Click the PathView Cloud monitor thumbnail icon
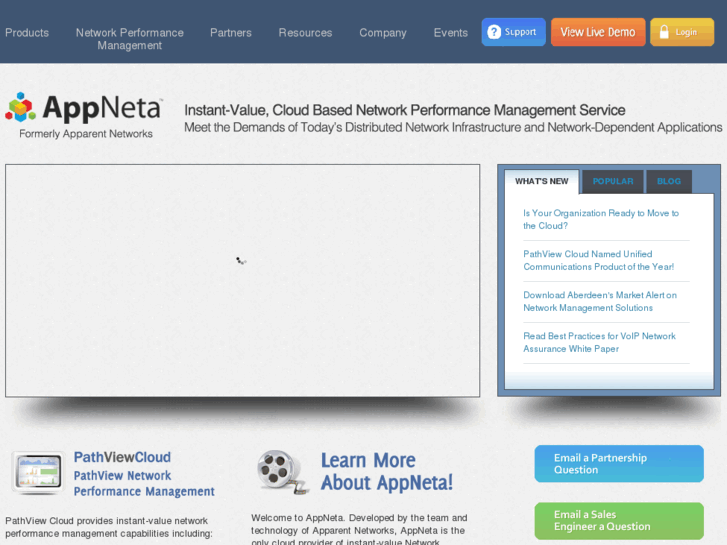This screenshot has height=545, width=727. tap(38, 473)
